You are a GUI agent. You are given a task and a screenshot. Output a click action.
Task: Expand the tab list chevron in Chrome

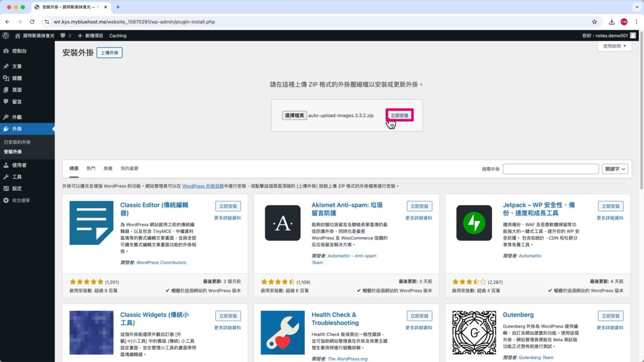pos(636,7)
